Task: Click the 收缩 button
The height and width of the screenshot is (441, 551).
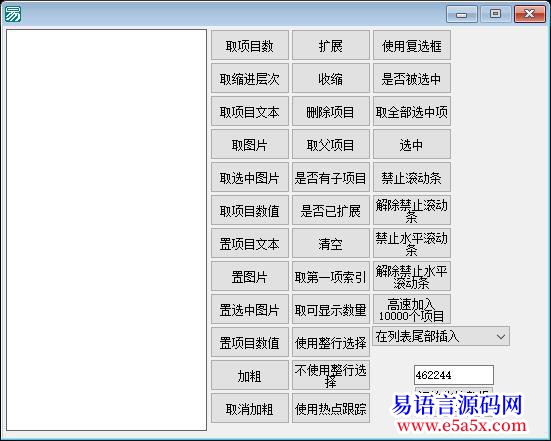Action: (x=331, y=78)
